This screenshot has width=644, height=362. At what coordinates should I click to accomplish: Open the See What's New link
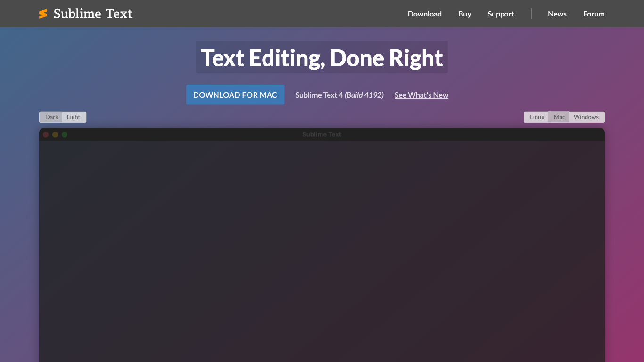tap(421, 95)
